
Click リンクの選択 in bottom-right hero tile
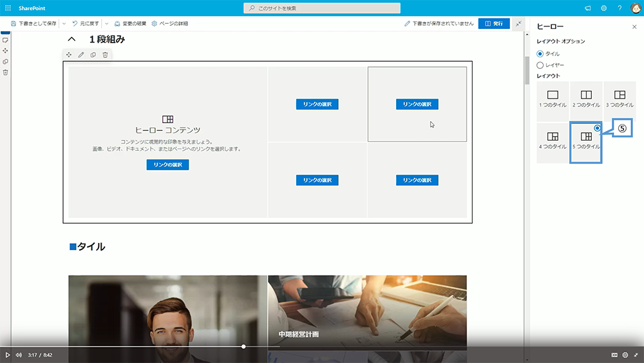coord(417,180)
